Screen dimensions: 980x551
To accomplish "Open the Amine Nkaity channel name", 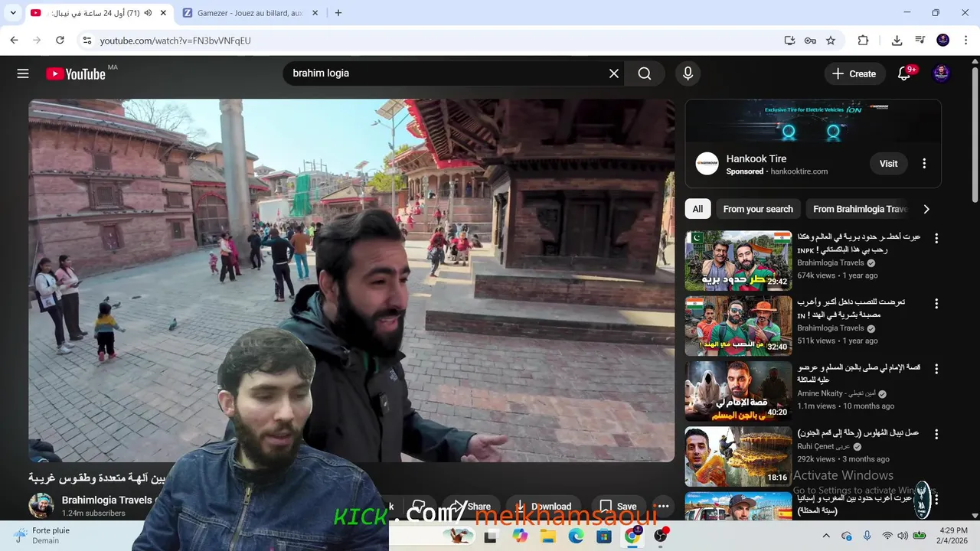I will pos(836,393).
